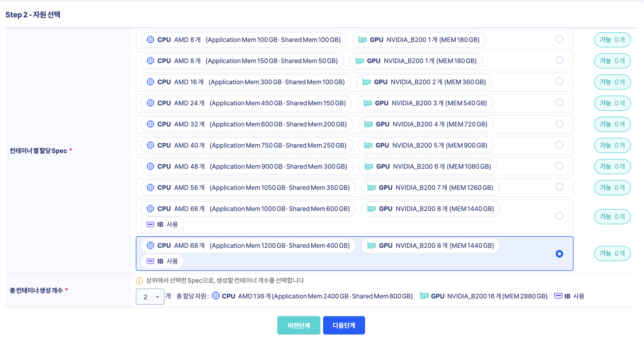Screen dimensions: 644x338
Task: Click GPU NVIDIA_B200 5개 spec pill
Action: [425, 145]
